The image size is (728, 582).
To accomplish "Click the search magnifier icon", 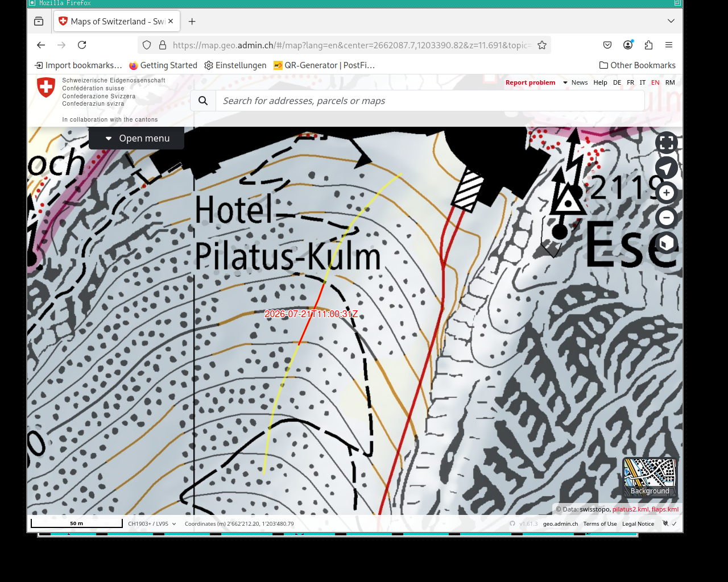I will click(203, 101).
